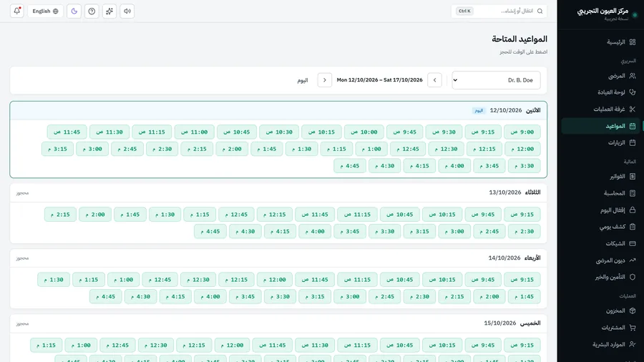The height and width of the screenshot is (362, 644).
Task: Book Wednesday 3:00 م slot
Action: tap(349, 296)
